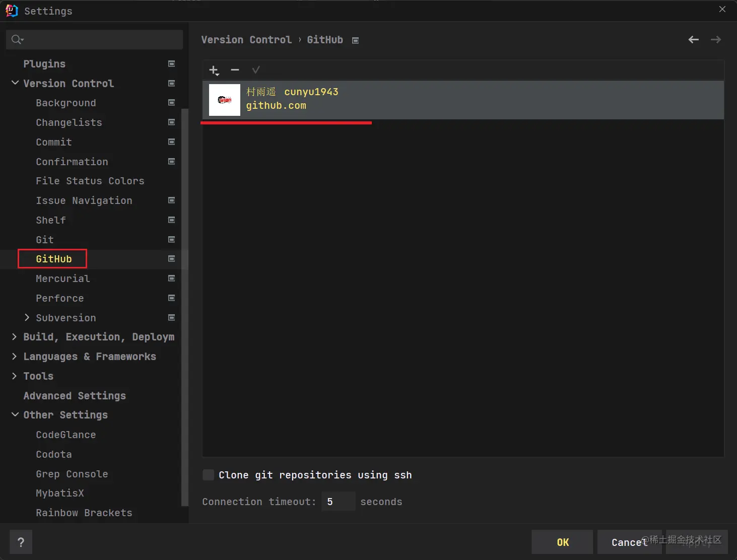Close the Settings dialog
Screen dimensions: 737x560
(722, 9)
